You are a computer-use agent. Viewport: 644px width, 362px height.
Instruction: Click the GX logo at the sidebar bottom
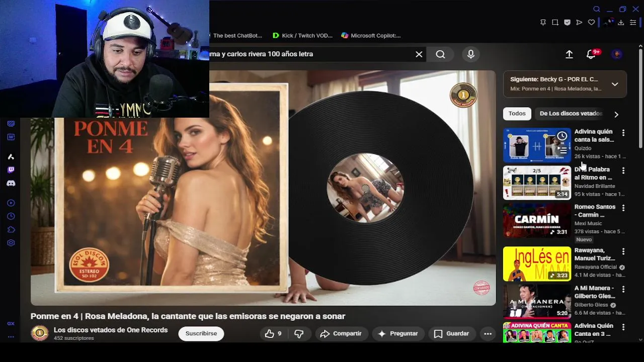(11, 324)
